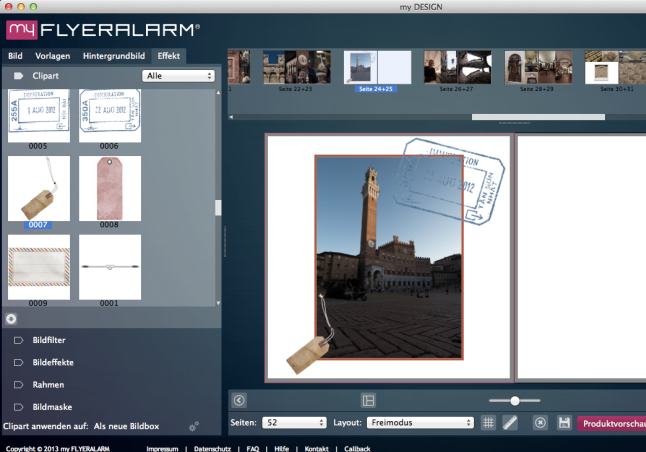Expand the Bildfilter section
This screenshot has height=452, width=646.
pyautogui.click(x=48, y=340)
